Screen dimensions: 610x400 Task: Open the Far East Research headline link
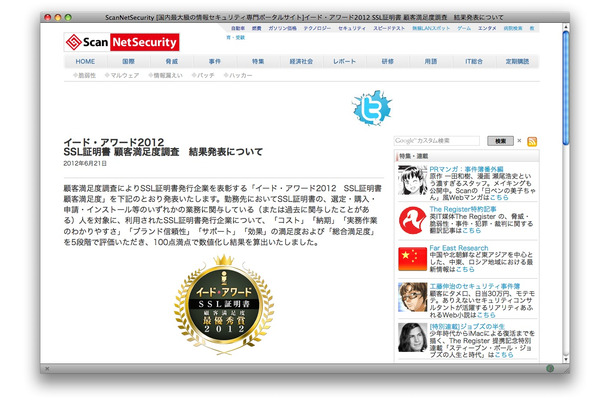(x=459, y=248)
